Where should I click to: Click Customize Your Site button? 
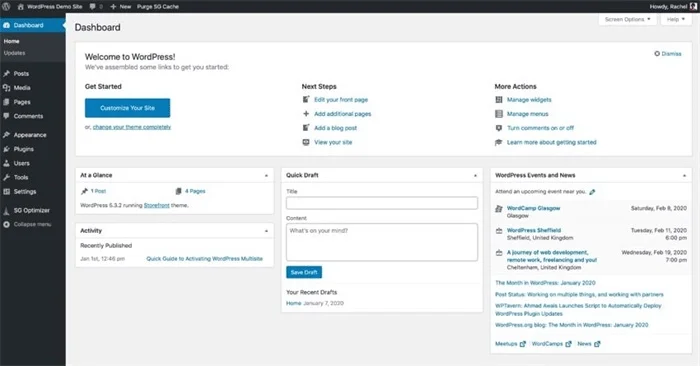pyautogui.click(x=127, y=108)
